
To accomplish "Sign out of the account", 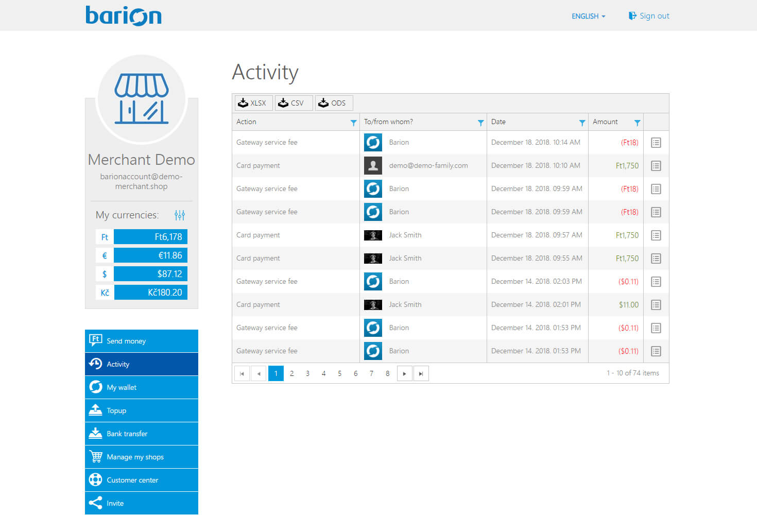I will [649, 16].
